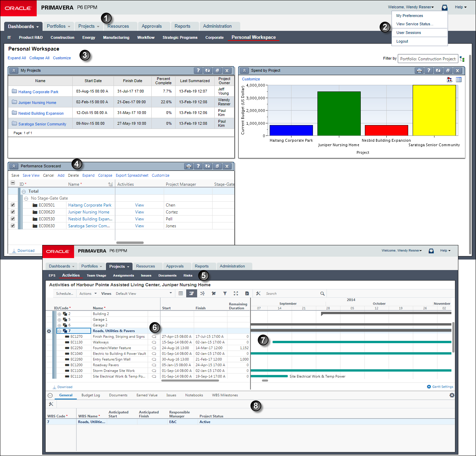The width and height of the screenshot is (476, 456).
Task: Open help for My Projects portlet
Action: tap(198, 70)
